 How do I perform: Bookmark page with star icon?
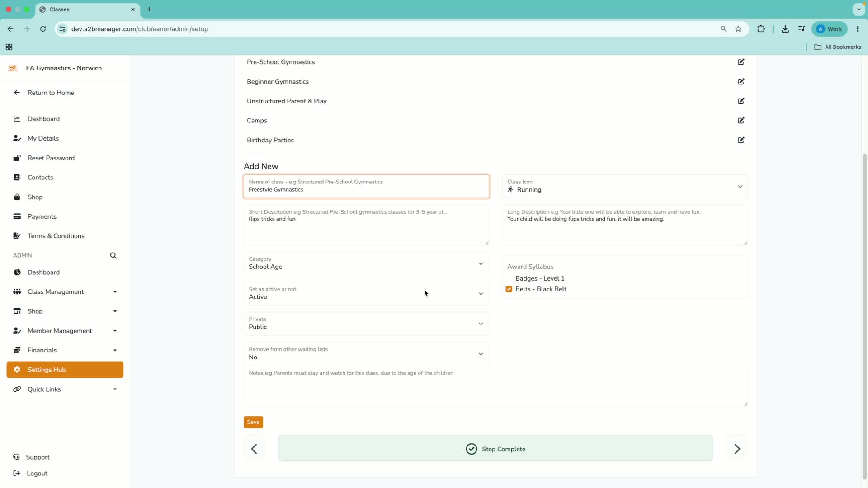(x=738, y=29)
